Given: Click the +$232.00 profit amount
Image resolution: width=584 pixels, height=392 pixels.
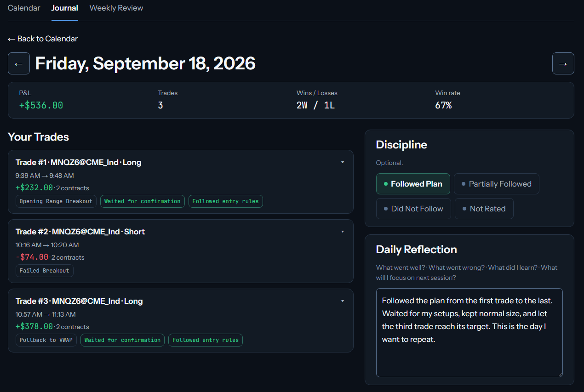Looking at the screenshot, I should (34, 187).
